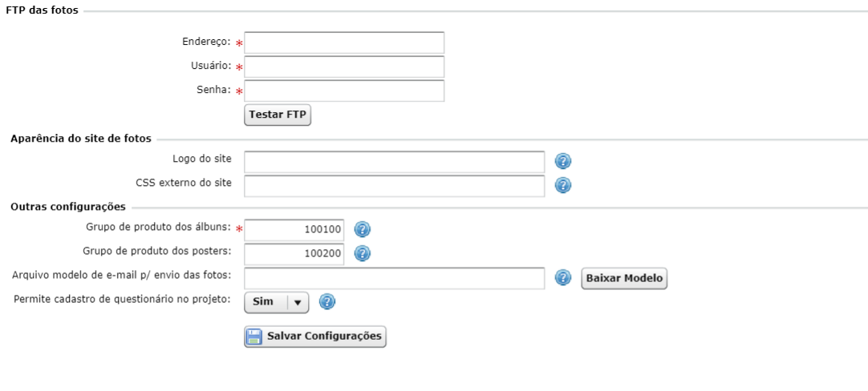Click help icon next to e-mail model field
The image size is (868, 391).
pyautogui.click(x=563, y=278)
